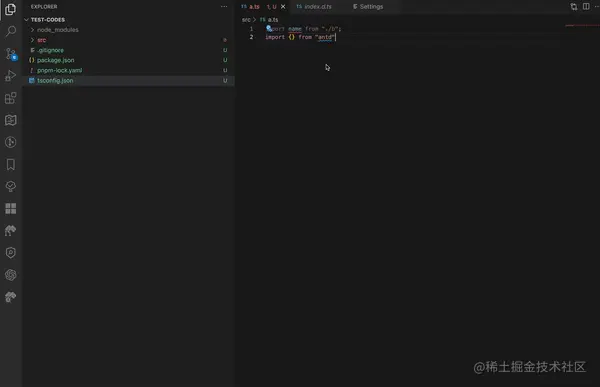Click the quick fix lightbulb on line 1
The width and height of the screenshot is (600, 387).
(x=269, y=28)
